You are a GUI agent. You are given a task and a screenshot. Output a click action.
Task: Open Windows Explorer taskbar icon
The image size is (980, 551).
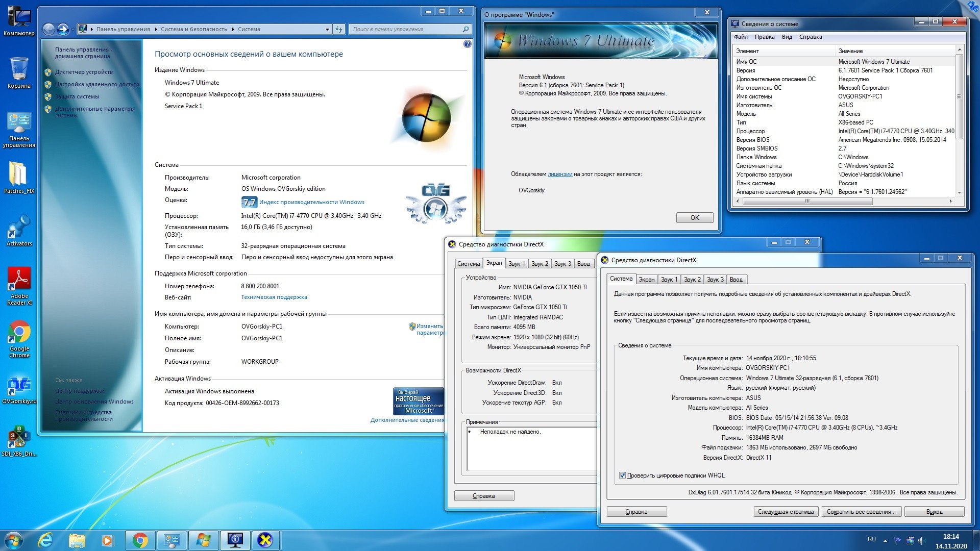[77, 540]
